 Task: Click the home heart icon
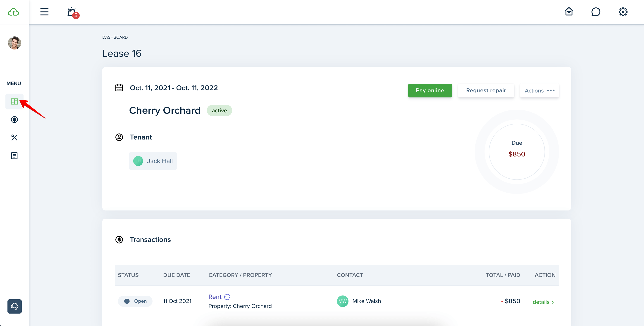point(569,12)
